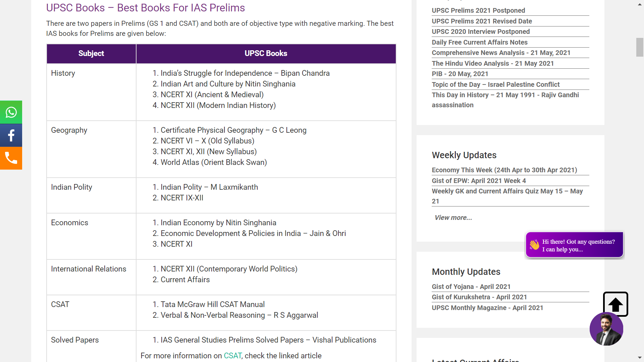Click View more under Weekly Updates
The image size is (644, 362).
pyautogui.click(x=453, y=218)
